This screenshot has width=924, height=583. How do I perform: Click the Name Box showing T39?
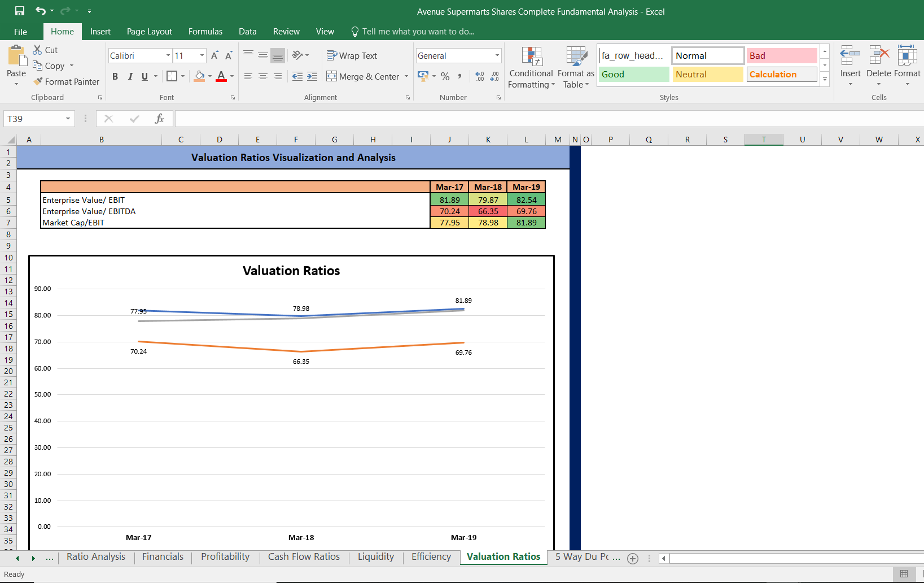(34, 119)
